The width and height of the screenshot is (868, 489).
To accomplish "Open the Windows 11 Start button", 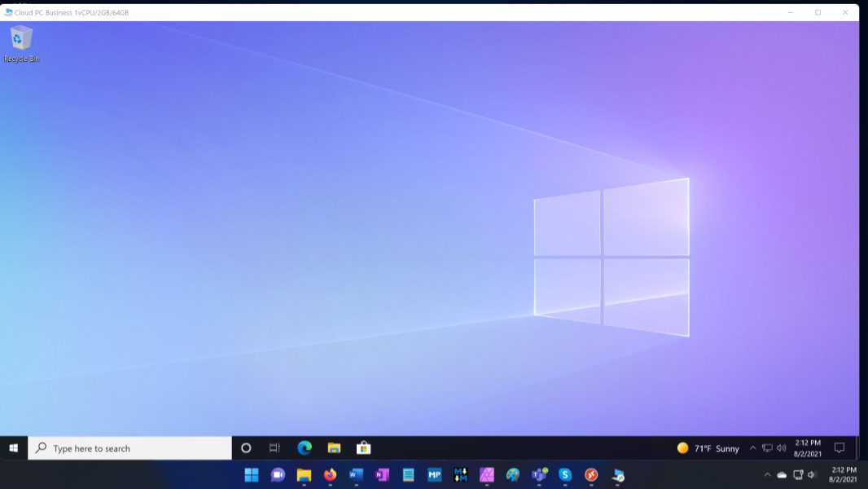I will pyautogui.click(x=252, y=474).
